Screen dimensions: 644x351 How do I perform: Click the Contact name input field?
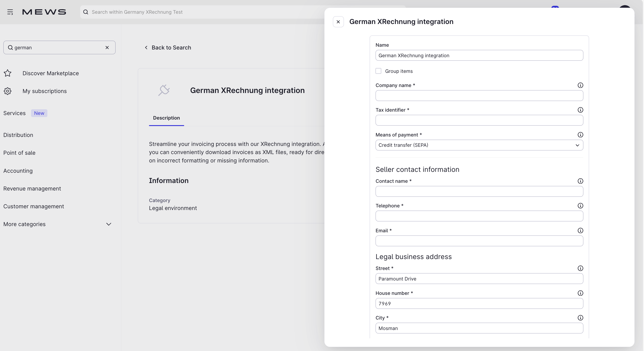(479, 191)
